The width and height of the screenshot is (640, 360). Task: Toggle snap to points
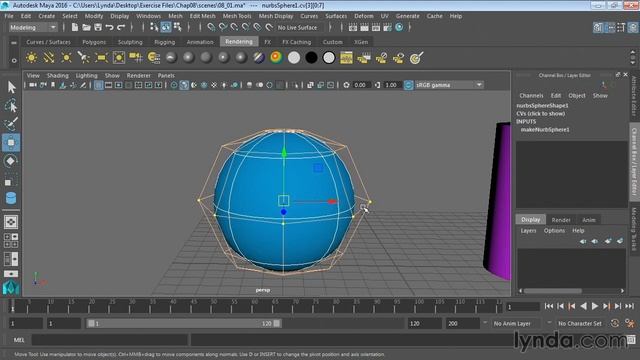[x=234, y=27]
